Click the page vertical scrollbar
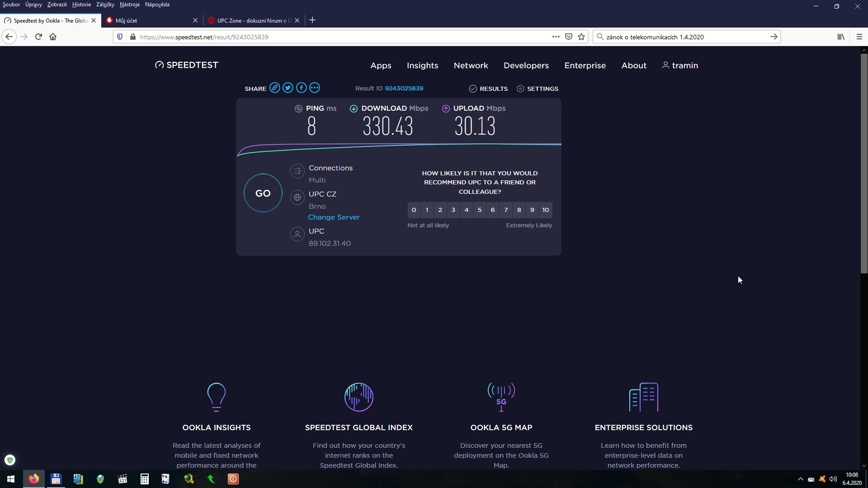The image size is (868, 488). click(x=864, y=163)
